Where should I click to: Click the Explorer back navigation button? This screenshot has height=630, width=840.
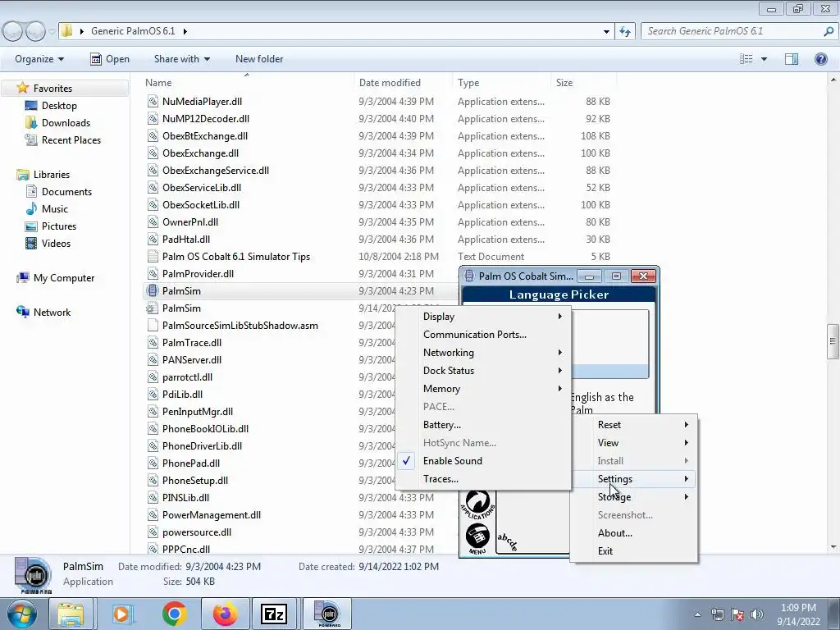13,31
